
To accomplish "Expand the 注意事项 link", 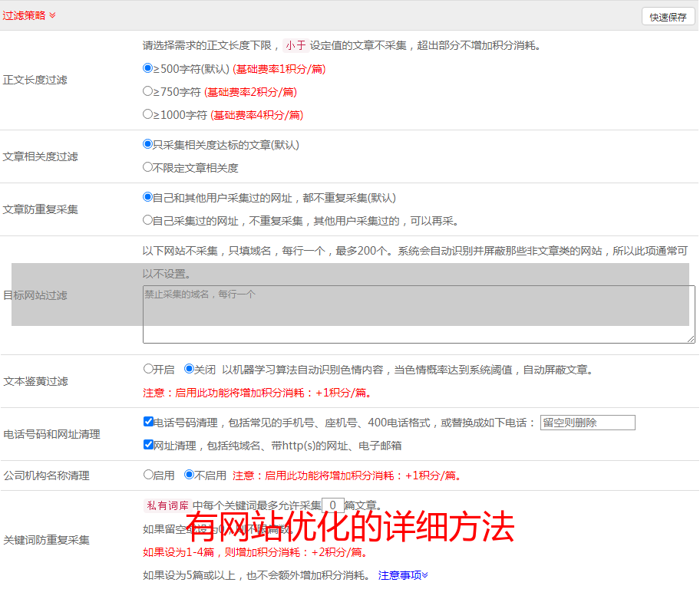I will tap(403, 575).
